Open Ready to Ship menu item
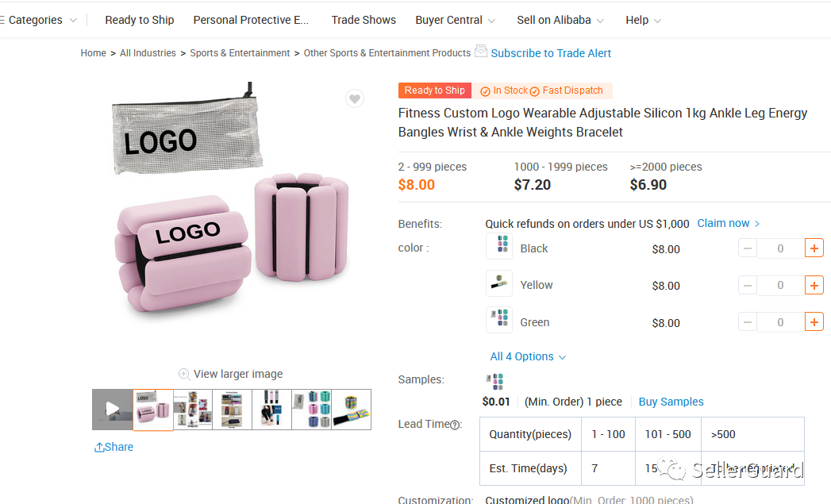This screenshot has width=831, height=504. click(x=140, y=20)
